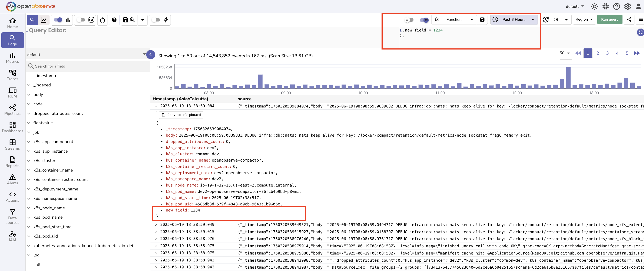Open the help question mark in header
The height and width of the screenshot is (271, 644).
(616, 6)
